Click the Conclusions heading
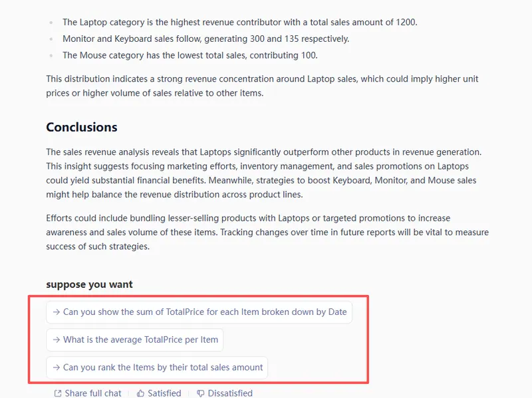 82,127
